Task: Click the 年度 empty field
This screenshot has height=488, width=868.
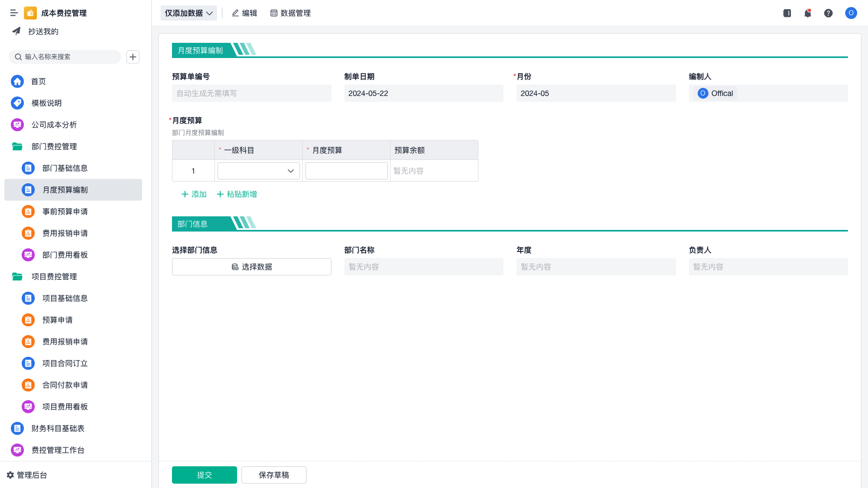Action: 596,267
